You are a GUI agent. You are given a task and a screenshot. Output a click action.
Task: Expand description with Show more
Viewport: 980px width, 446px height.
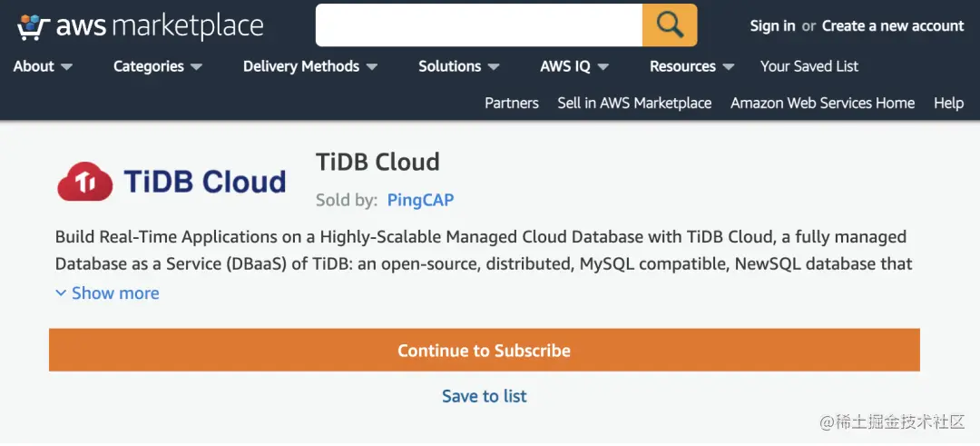[107, 292]
